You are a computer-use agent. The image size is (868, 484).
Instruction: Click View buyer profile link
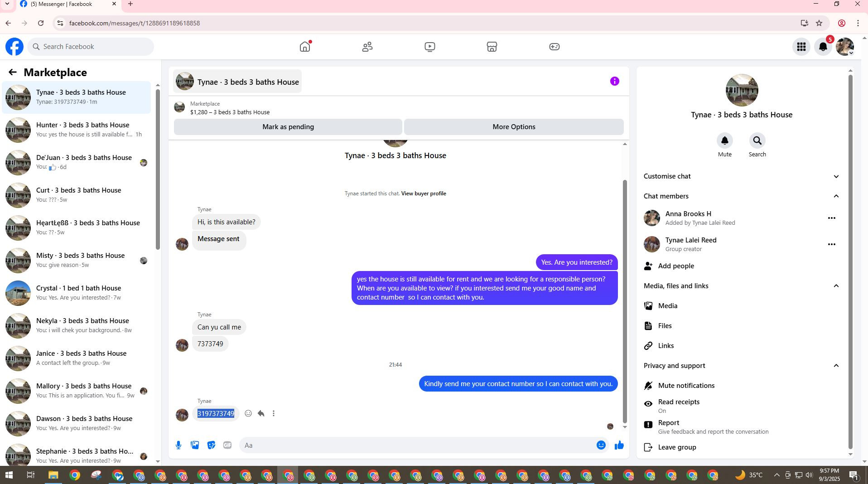pos(424,194)
